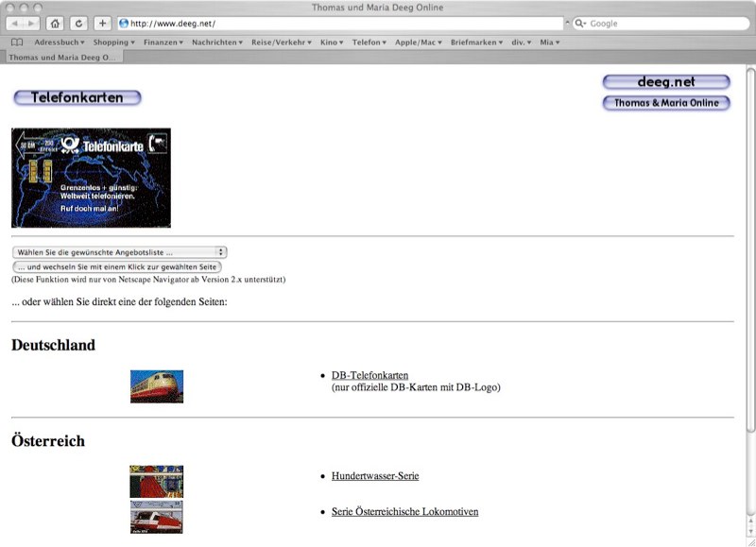The width and height of the screenshot is (756, 547).
Task: Open the Adressbuch bookmarks folder
Action: pyautogui.click(x=59, y=43)
